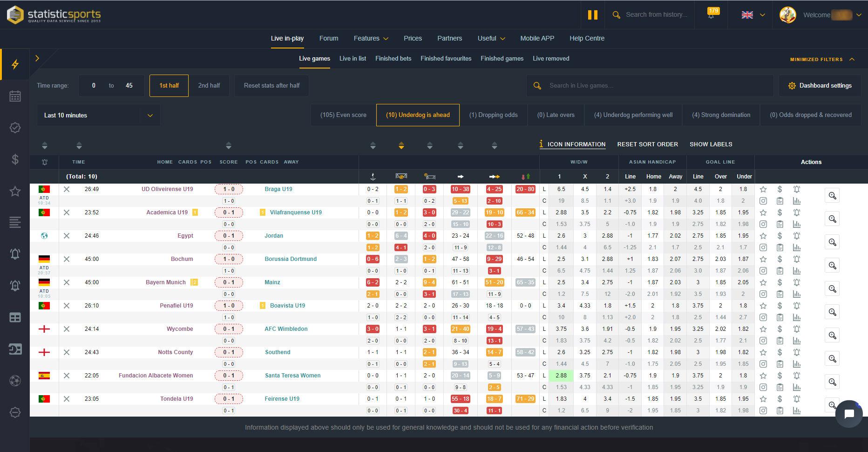Open the star favourites sidebar icon
Screen dimensions: 868x452
15,191
